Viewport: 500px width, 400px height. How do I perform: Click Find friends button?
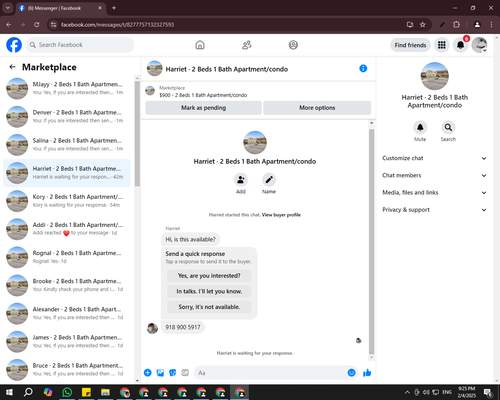tap(410, 45)
